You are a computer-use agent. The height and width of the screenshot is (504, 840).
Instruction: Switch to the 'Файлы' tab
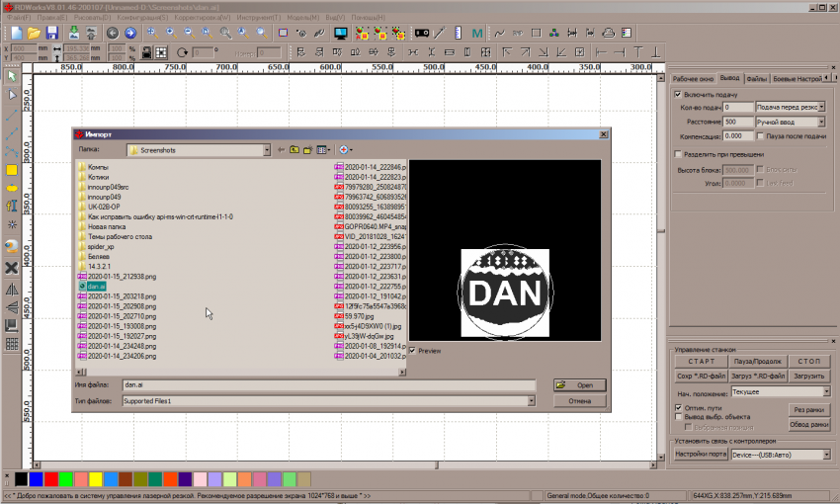tap(757, 78)
